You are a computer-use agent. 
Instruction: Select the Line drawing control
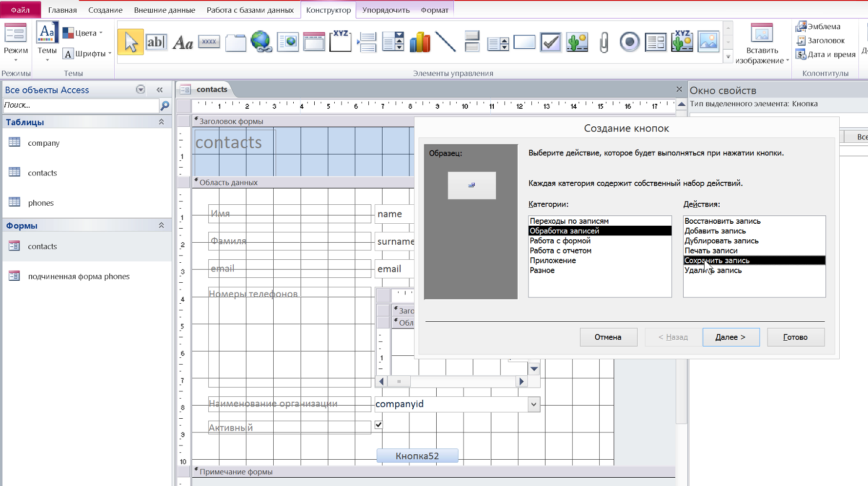coord(445,42)
